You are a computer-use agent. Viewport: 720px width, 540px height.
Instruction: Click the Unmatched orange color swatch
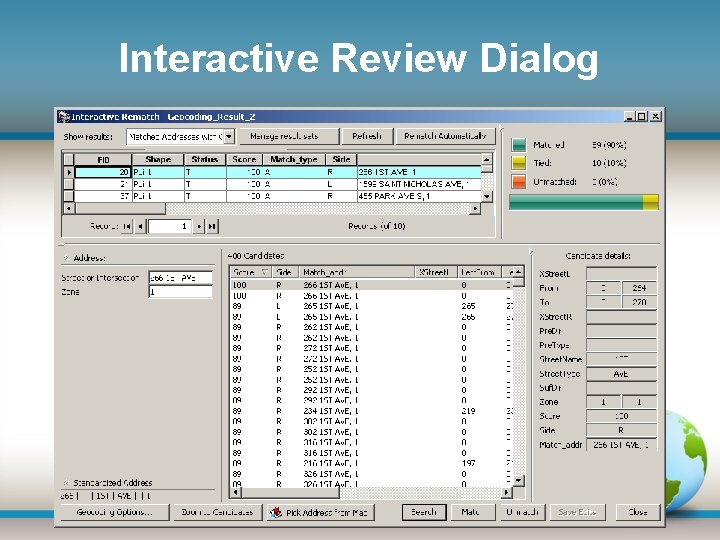(x=518, y=181)
